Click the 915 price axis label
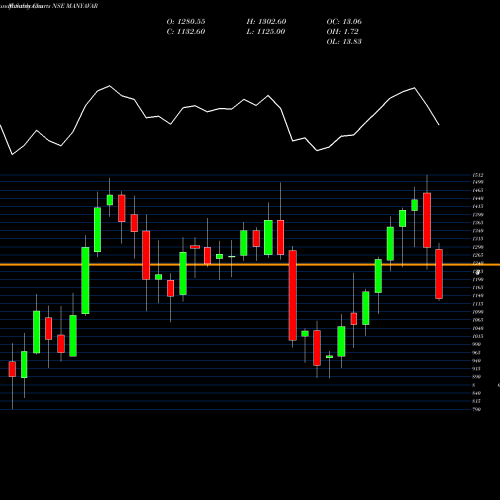The height and width of the screenshot is (500, 500). (477, 369)
